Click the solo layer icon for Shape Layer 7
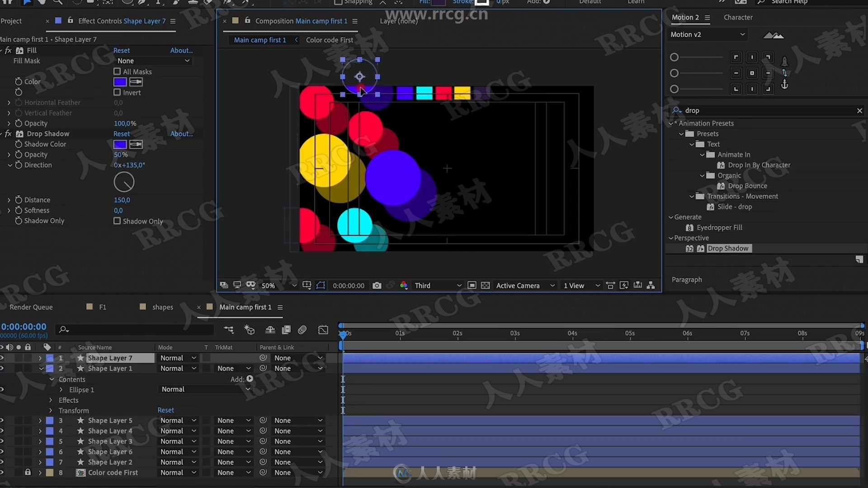 pos(19,357)
